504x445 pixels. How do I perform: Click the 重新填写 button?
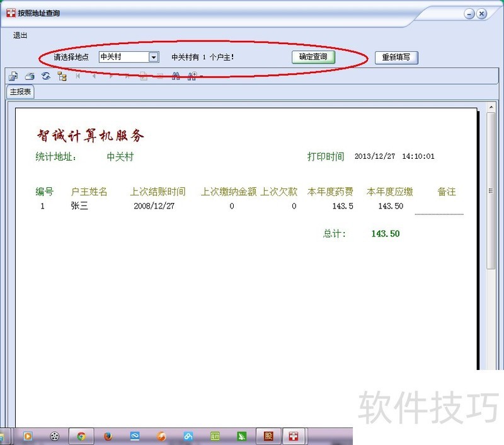point(396,57)
